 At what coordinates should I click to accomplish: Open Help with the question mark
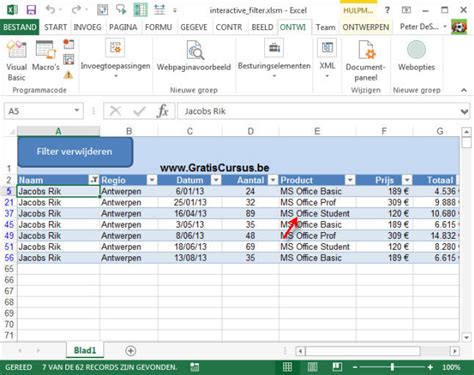pos(387,10)
